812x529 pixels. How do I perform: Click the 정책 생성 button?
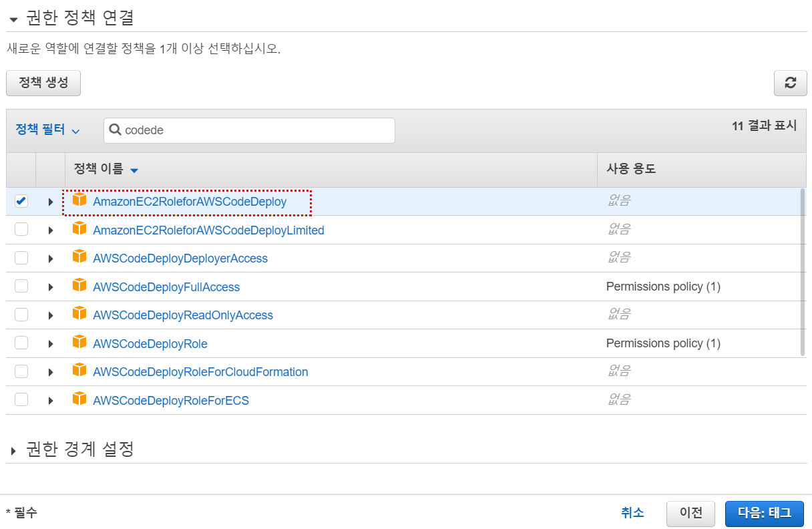click(x=43, y=83)
